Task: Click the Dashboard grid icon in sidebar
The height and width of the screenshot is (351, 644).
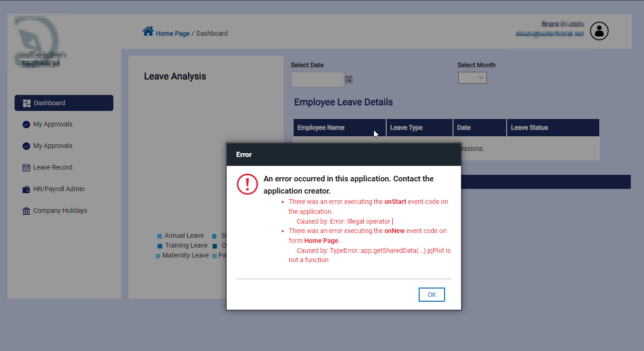Action: pos(27,103)
